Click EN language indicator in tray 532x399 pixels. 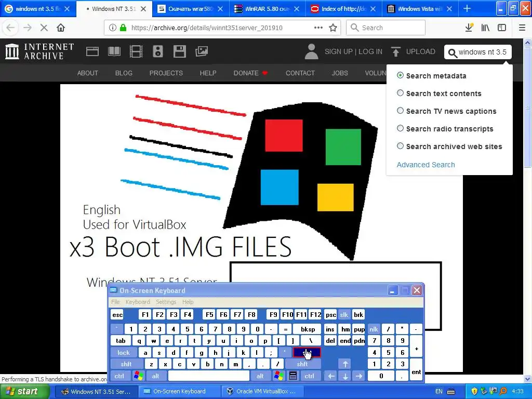(x=438, y=392)
